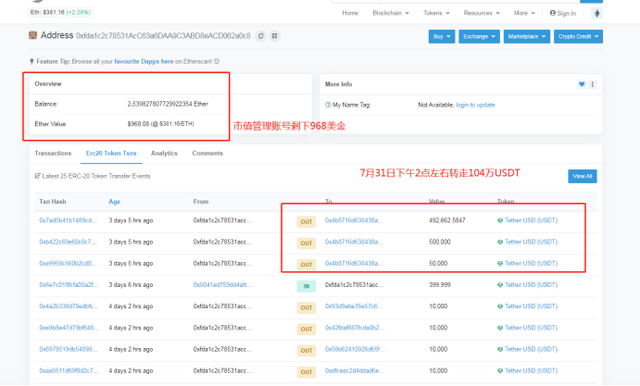The image size is (640, 386).
Task: Open the 'login to update' link
Action: pos(476,105)
